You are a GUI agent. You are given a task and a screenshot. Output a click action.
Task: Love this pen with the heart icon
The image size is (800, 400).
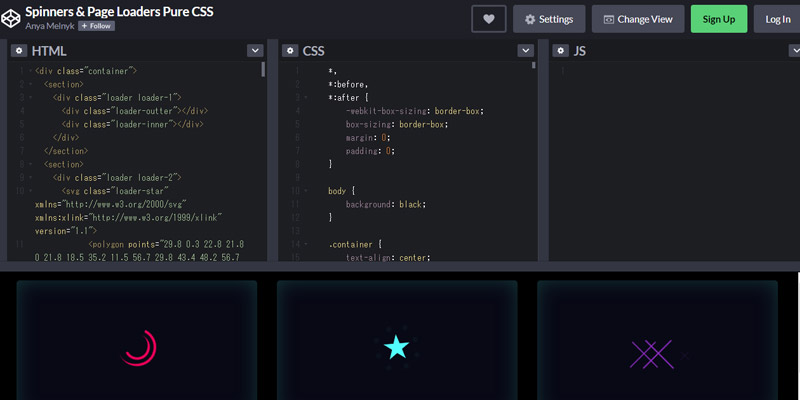point(488,19)
